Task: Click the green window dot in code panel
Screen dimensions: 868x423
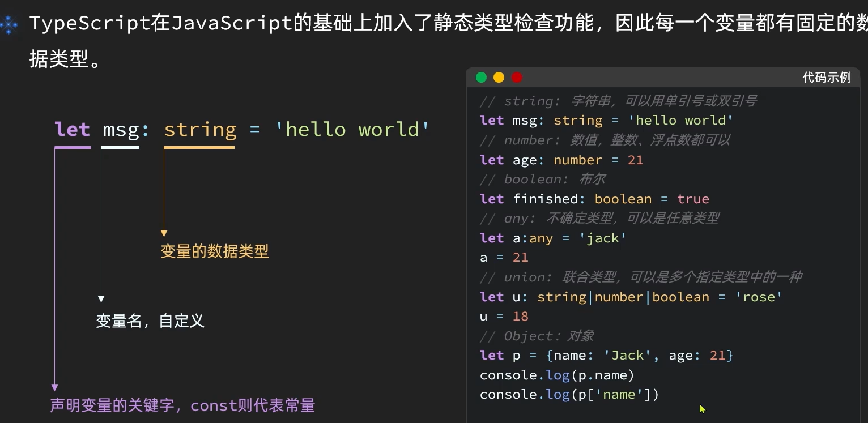Action: 481,78
